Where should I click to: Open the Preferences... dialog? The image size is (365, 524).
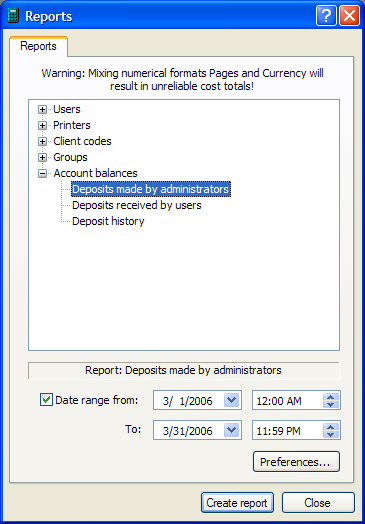[x=296, y=462]
